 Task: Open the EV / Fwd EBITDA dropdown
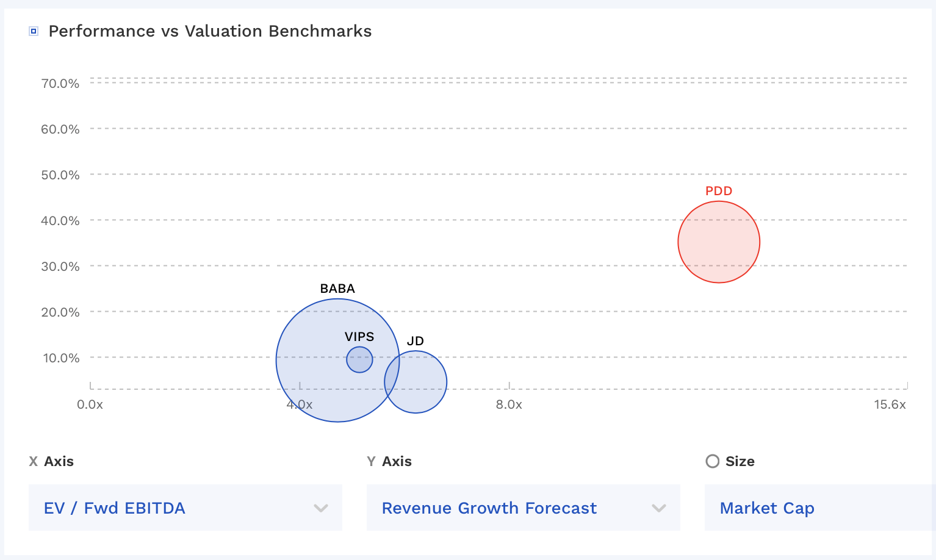(185, 508)
